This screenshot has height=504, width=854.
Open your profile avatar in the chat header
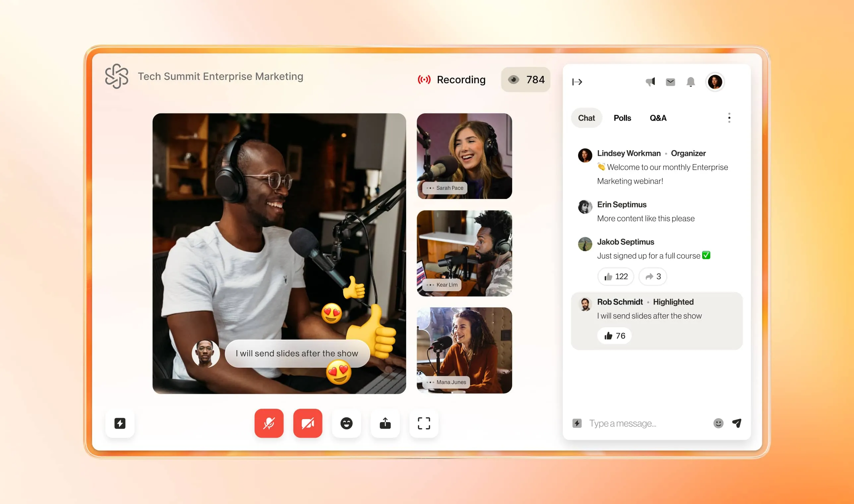pos(715,82)
